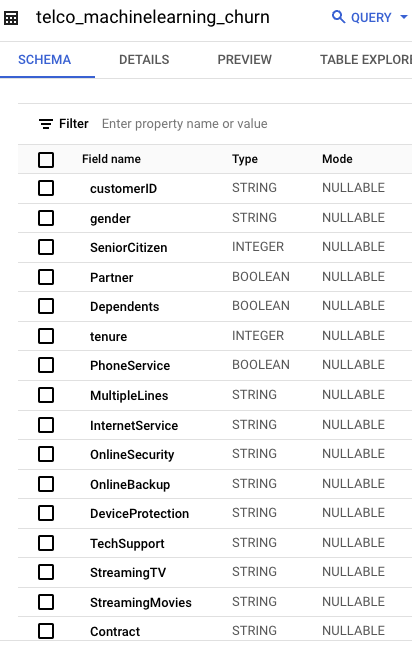Select the InternetService row checkbox
Viewport: 412px width, 648px height.
pyautogui.click(x=46, y=425)
